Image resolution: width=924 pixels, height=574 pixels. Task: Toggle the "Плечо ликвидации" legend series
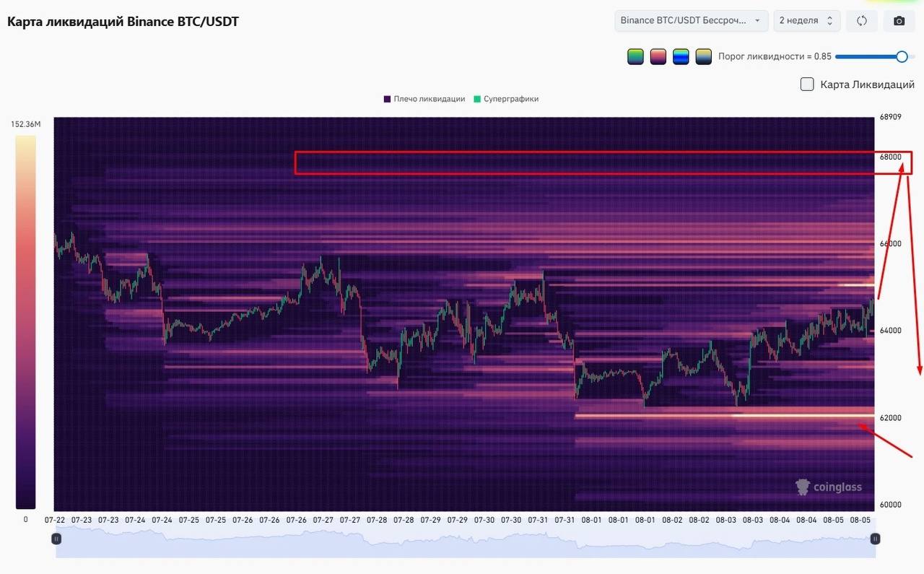pyautogui.click(x=424, y=99)
